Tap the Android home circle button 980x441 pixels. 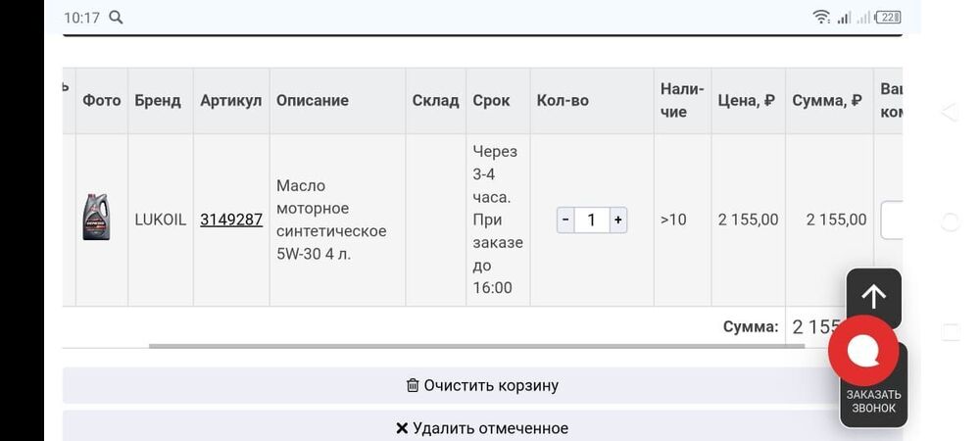[x=950, y=221]
